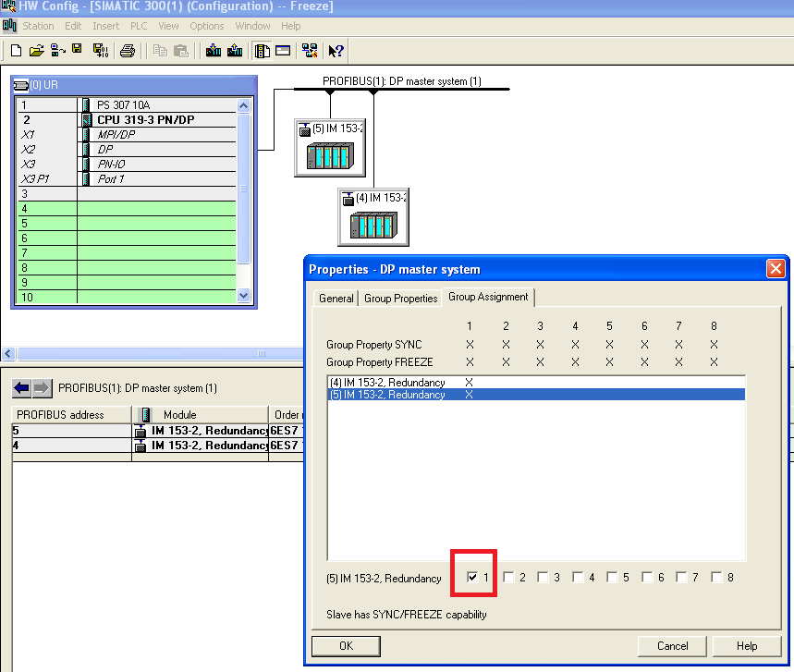
Task: Check group 8 checkbox
Action: (716, 578)
